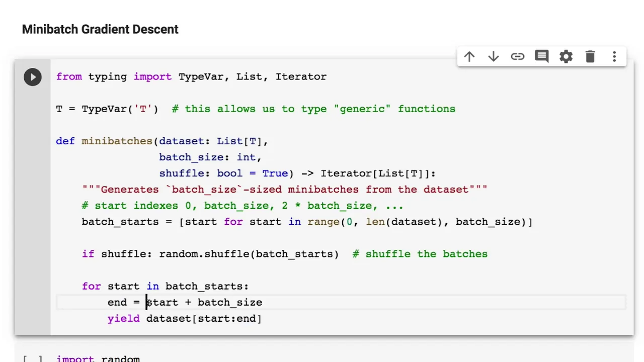644x362 pixels.
Task: Open cell settings via the gear icon
Action: (566, 56)
